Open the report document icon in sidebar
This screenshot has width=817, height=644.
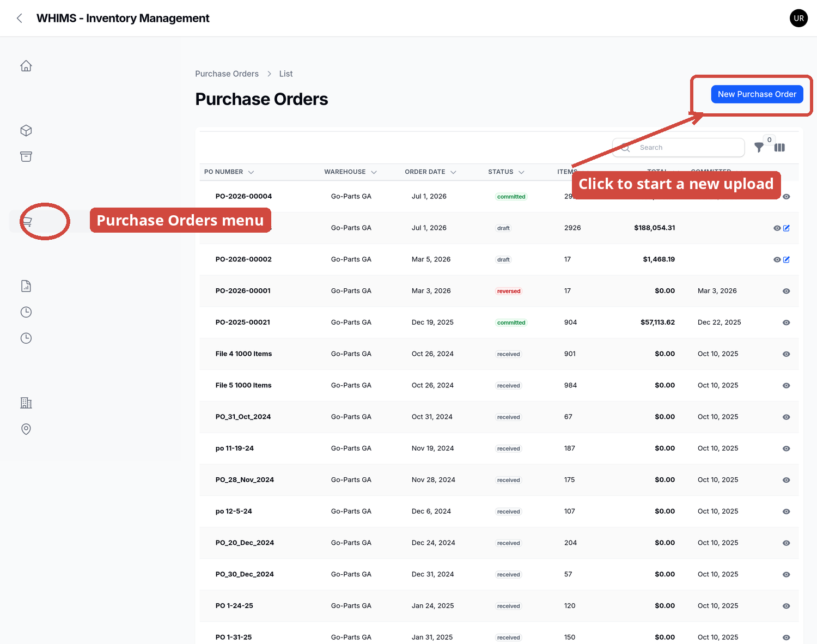point(26,286)
